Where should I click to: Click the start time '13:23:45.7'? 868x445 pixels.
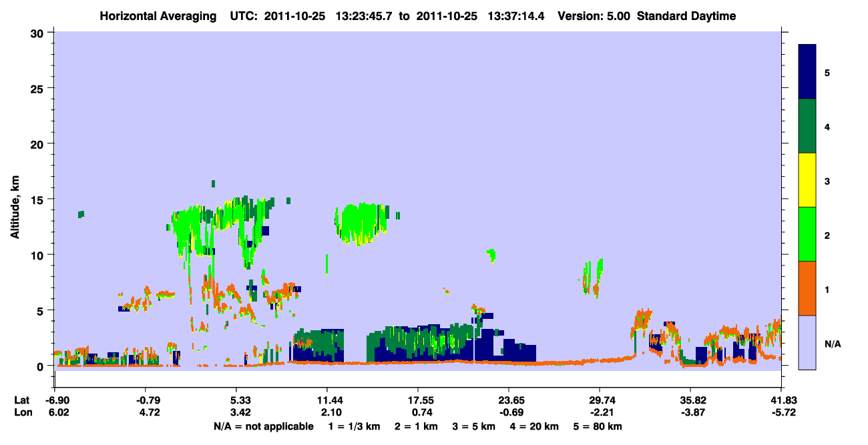click(x=365, y=16)
